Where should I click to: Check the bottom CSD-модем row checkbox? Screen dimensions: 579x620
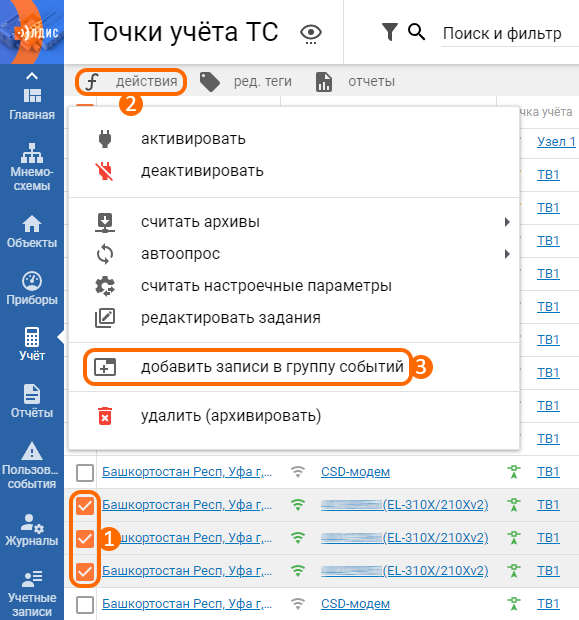[85, 605]
